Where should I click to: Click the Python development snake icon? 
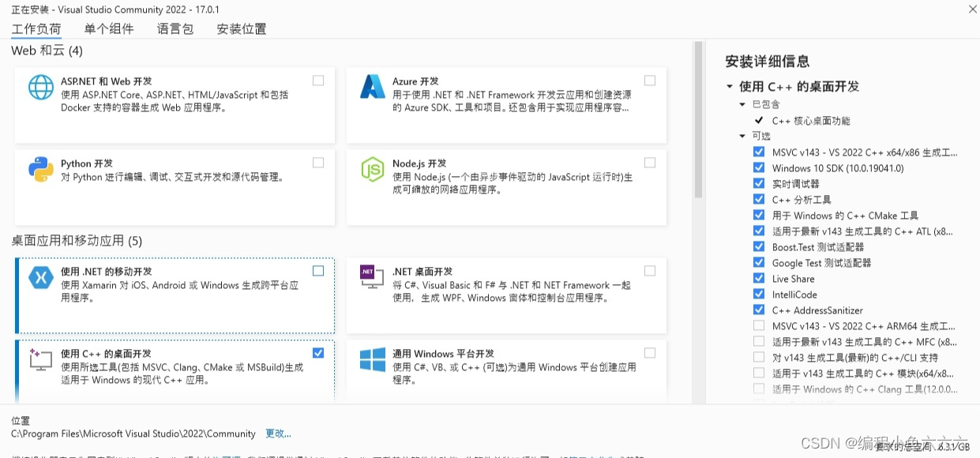(41, 169)
